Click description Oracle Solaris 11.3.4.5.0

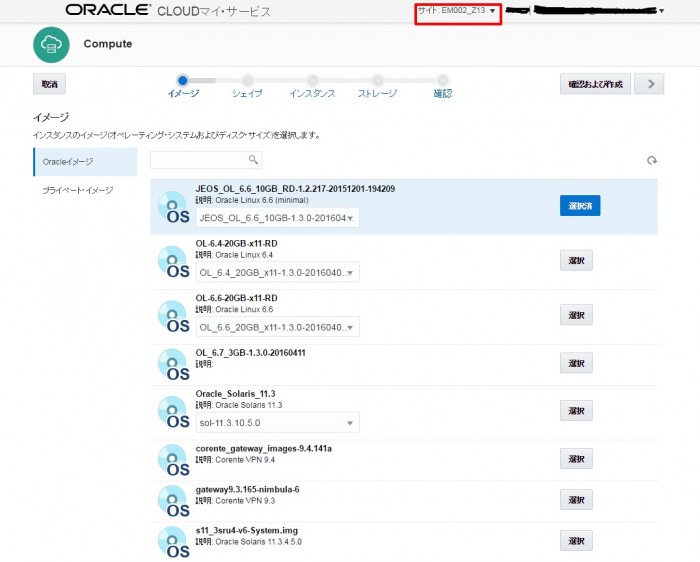(258, 542)
